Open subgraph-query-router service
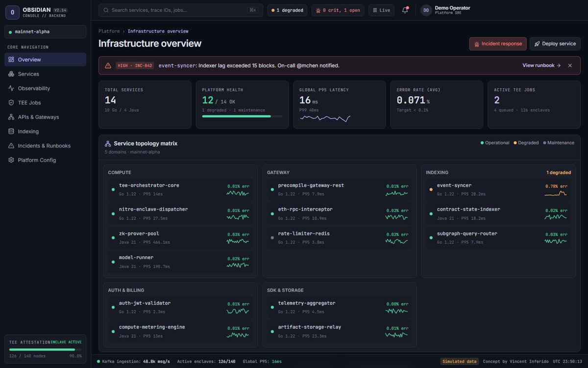This screenshot has width=588, height=368. tap(498, 237)
